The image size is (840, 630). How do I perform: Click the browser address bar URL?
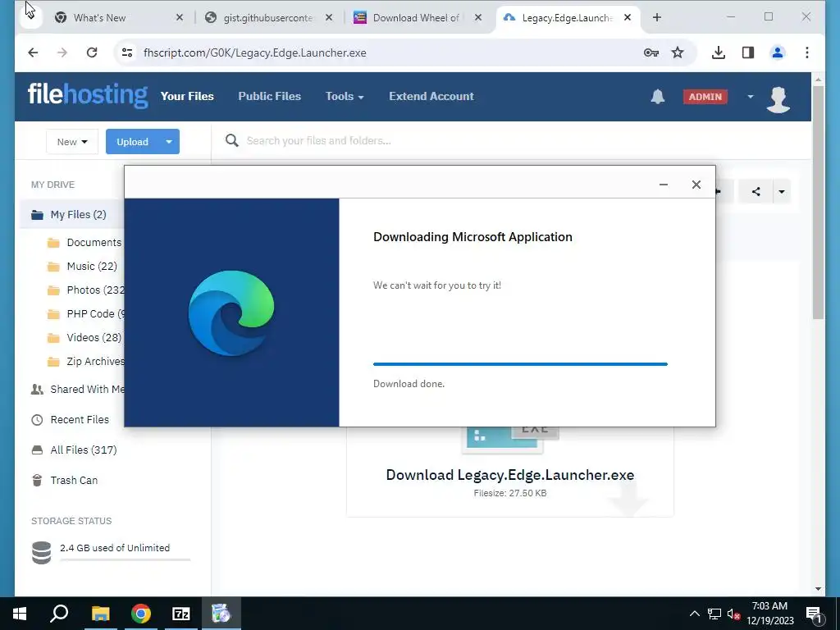click(255, 52)
